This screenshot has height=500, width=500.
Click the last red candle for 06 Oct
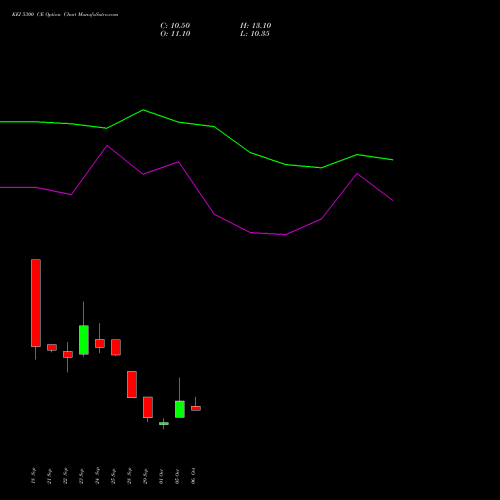[196, 408]
